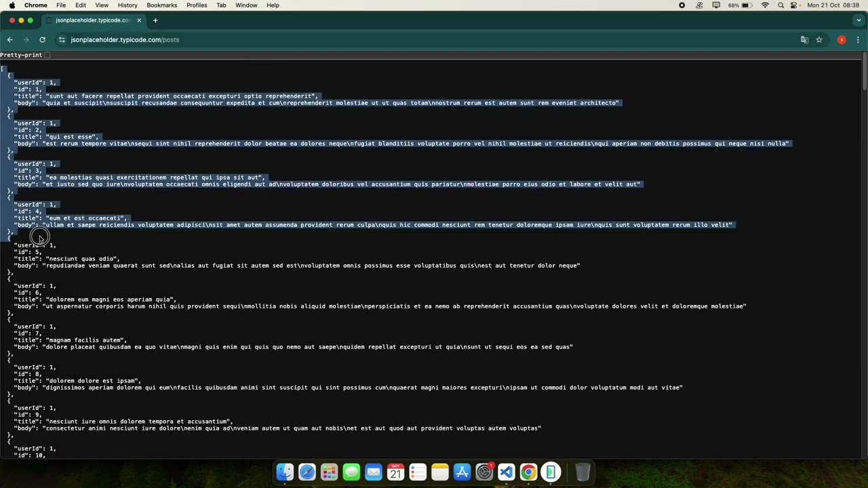Close the jsonplaceholder.typicode.com tab
868x488 pixels.
tap(139, 20)
